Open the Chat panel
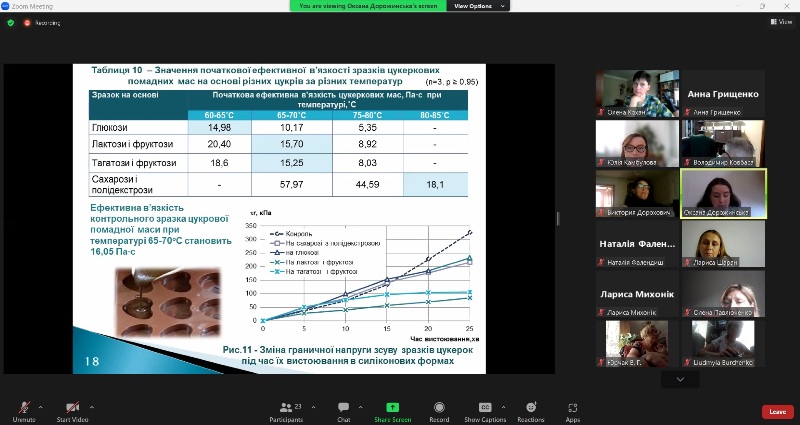This screenshot has width=800, height=425. (x=343, y=411)
